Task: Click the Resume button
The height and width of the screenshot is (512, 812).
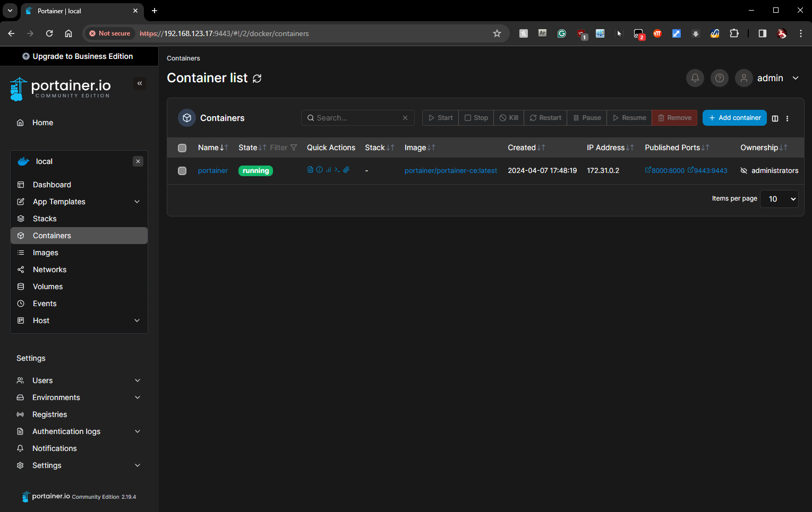Action: point(629,118)
